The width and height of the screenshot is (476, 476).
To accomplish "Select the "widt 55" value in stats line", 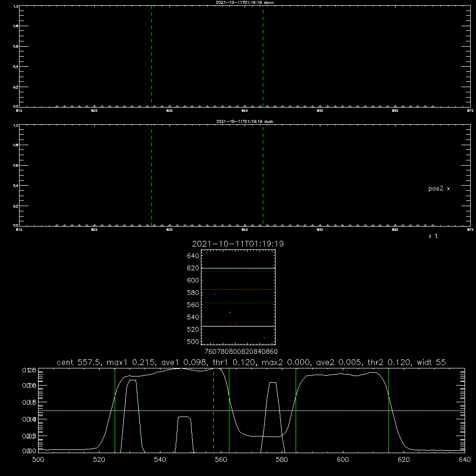I will click(431, 362).
